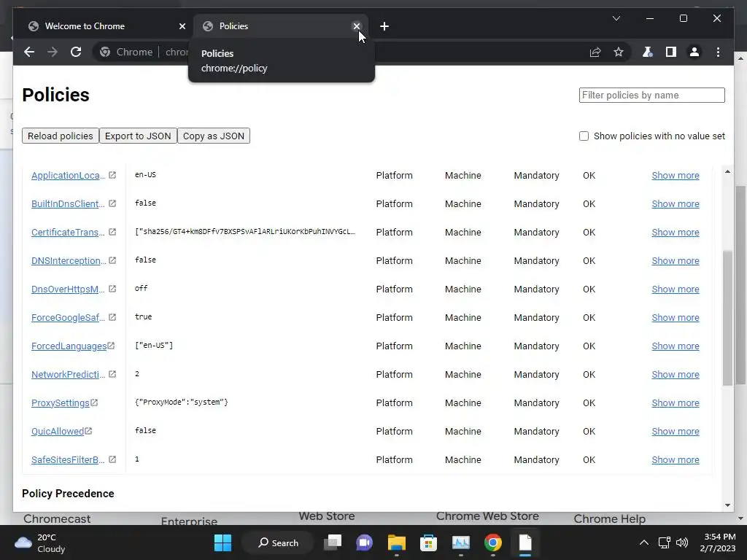Expand Show more for DnsOverHttpsMode row
The image size is (747, 560).
click(675, 289)
